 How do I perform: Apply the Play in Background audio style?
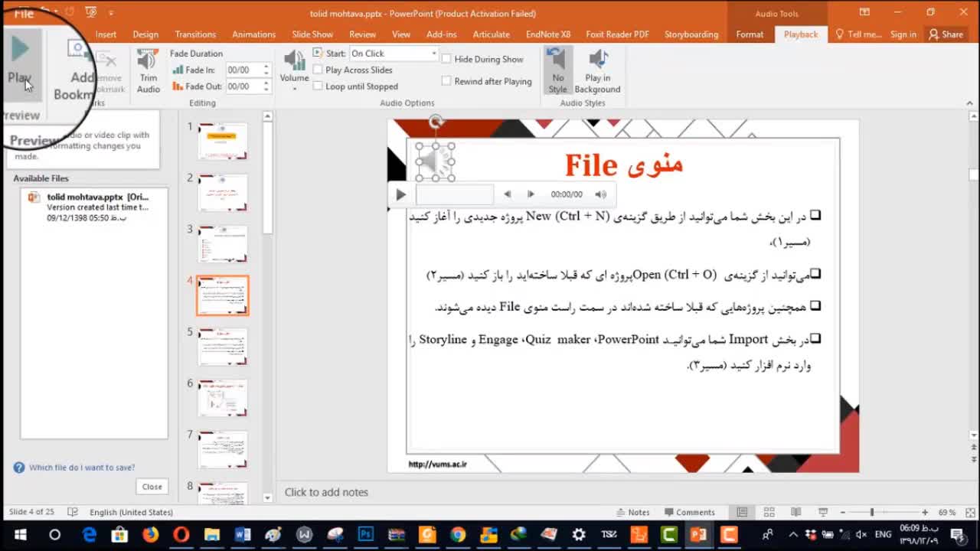tap(597, 71)
